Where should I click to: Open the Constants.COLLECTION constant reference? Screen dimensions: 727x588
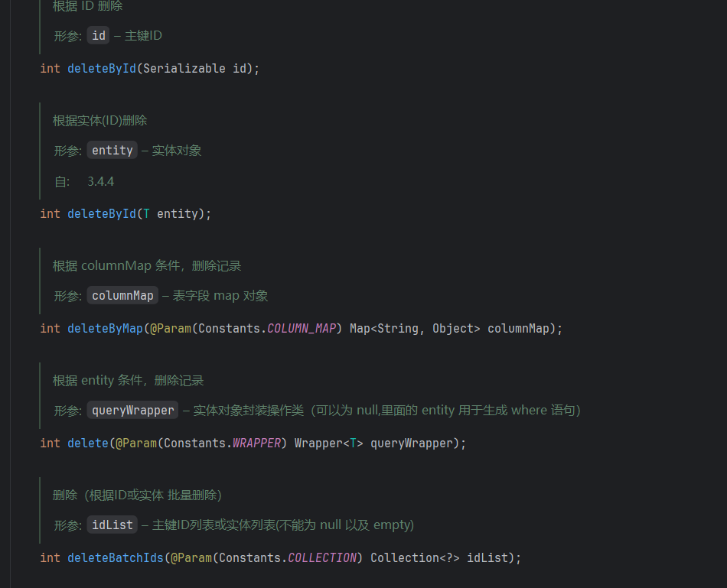pos(321,557)
